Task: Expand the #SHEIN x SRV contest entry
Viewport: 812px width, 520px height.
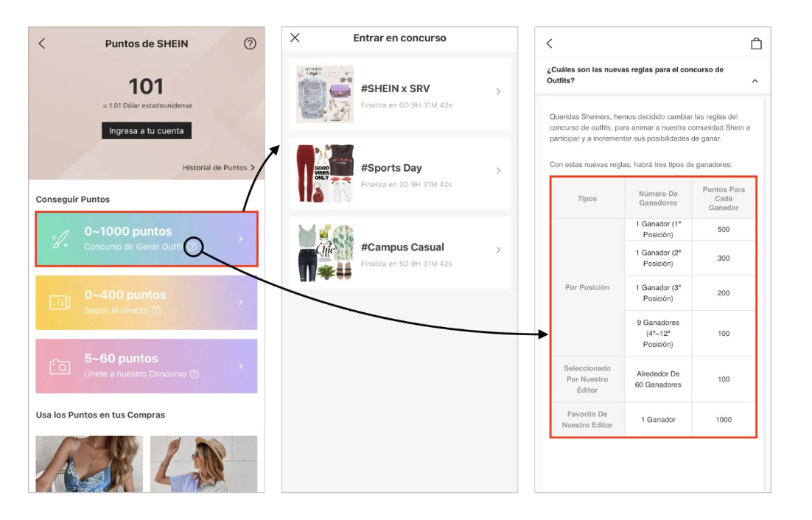Action: point(499,91)
